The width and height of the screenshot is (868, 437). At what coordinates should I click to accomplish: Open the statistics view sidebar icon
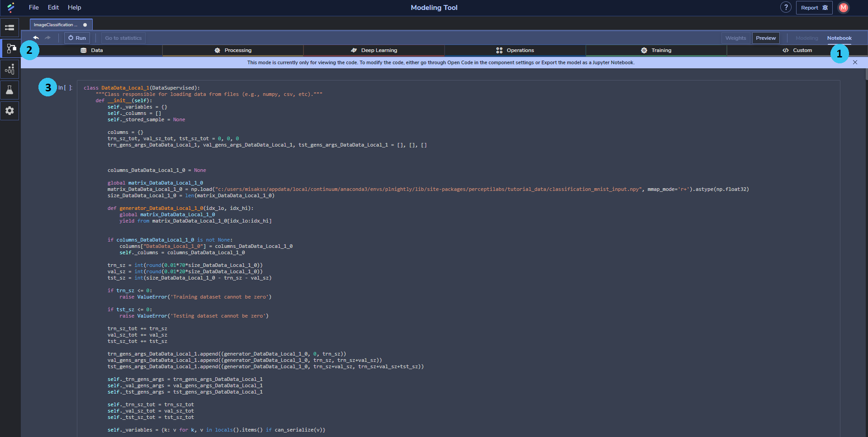click(9, 69)
